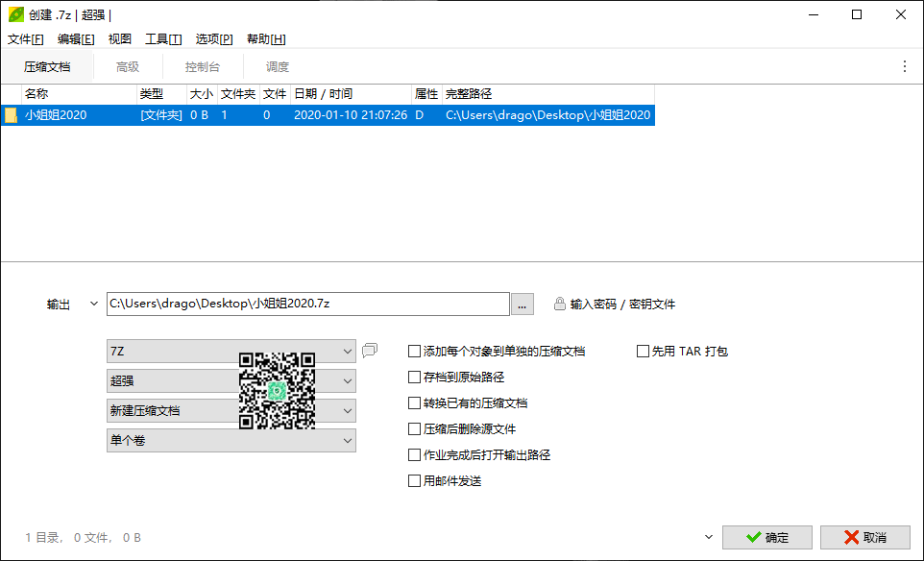This screenshot has height=561, width=924.
Task: Click the PeaZip app icon in title bar
Action: point(16,14)
